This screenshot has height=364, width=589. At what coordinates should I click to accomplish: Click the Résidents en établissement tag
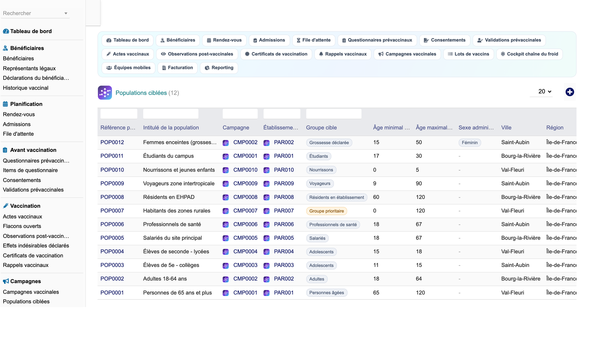coord(337,197)
